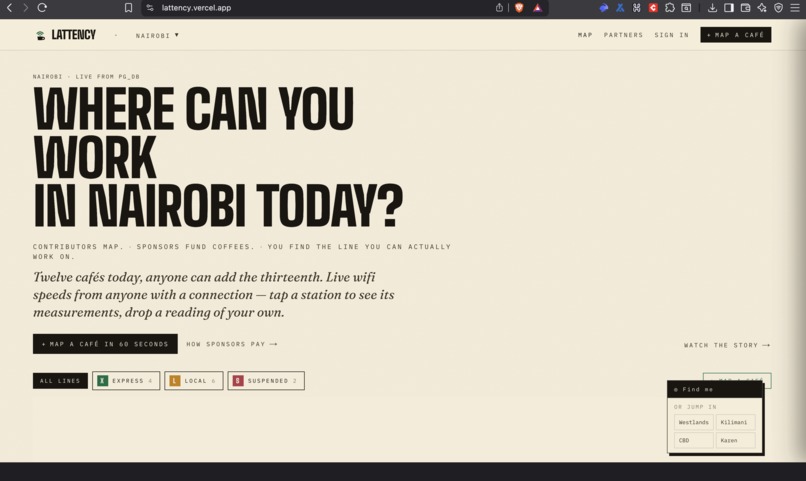The height and width of the screenshot is (481, 806).
Task: Click Find me on the map panel
Action: click(x=715, y=390)
